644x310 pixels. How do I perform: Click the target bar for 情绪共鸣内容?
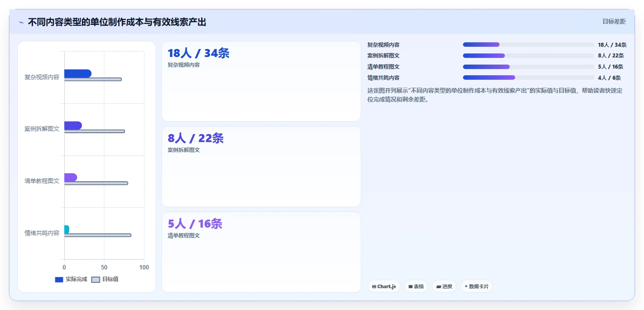[98, 235]
